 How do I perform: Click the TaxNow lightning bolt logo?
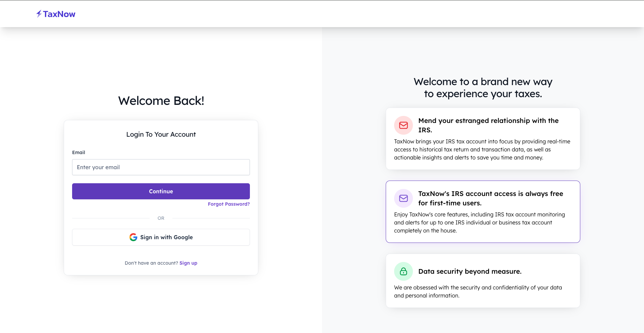[39, 14]
